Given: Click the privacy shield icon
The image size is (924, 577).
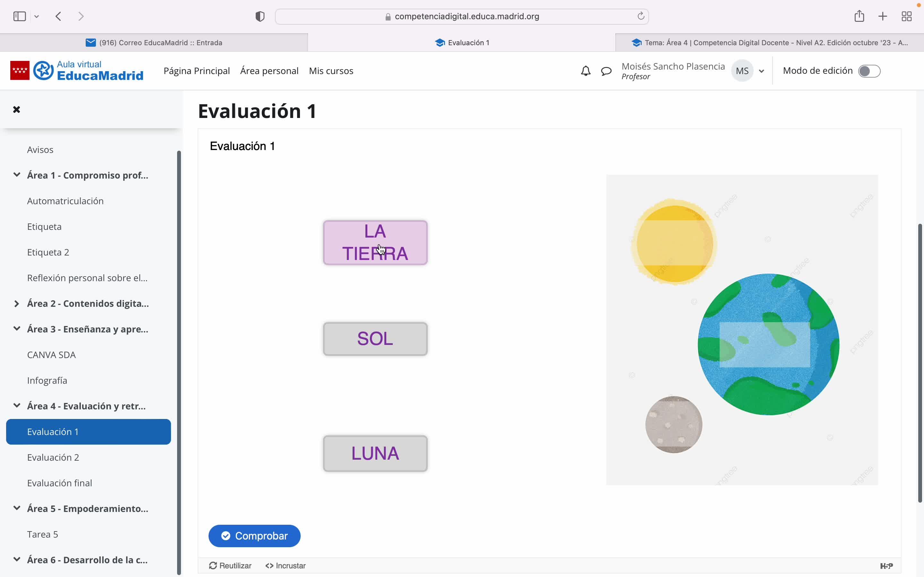Looking at the screenshot, I should [x=260, y=16].
